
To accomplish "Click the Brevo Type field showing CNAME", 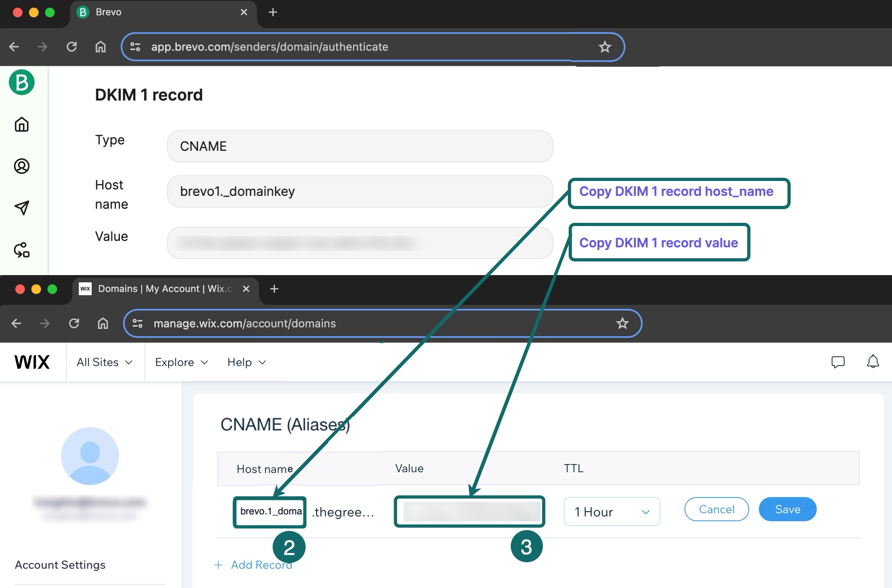I will [360, 146].
